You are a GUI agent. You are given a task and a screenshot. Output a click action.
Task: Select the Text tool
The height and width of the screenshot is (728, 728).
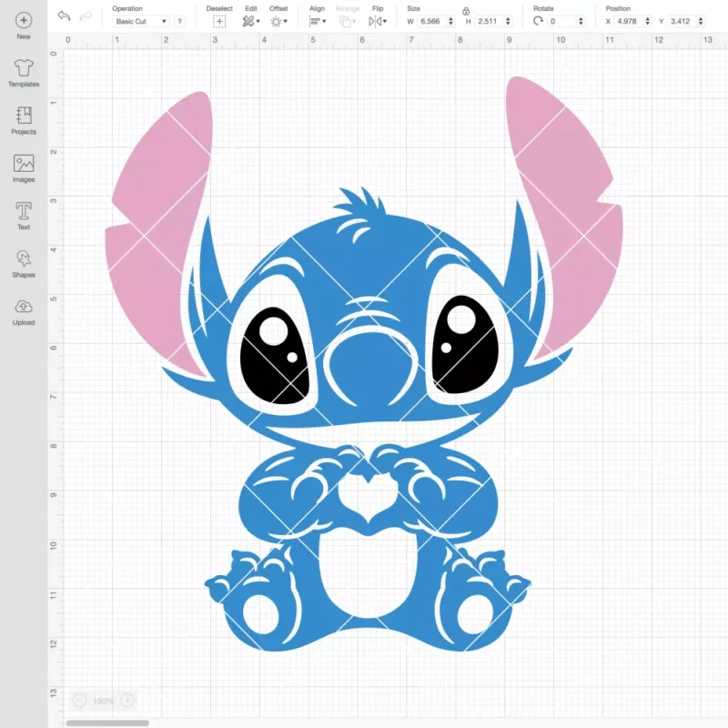(24, 217)
